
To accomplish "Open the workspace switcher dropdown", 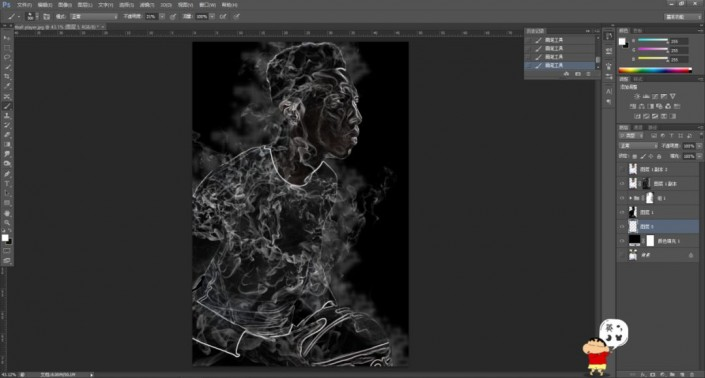I will (683, 17).
